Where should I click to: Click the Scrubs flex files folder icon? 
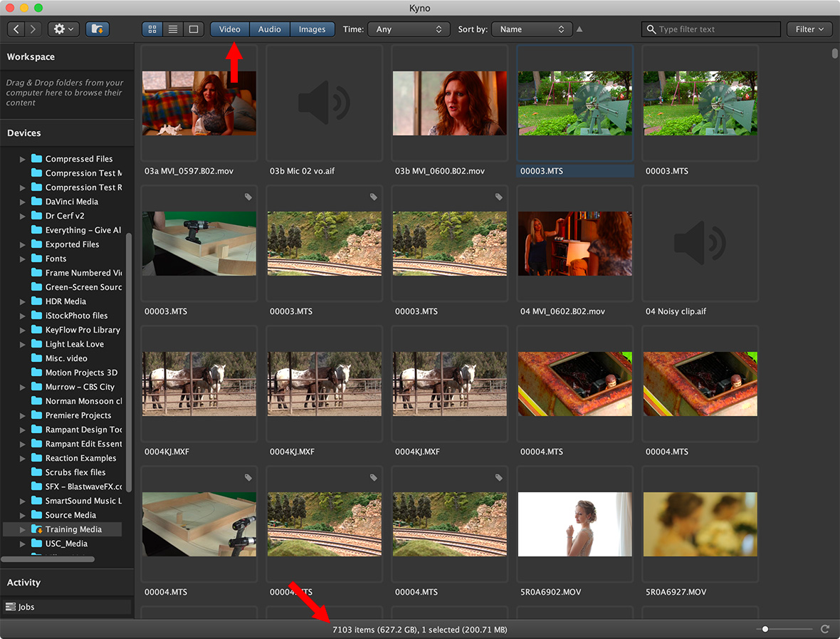[36, 472]
